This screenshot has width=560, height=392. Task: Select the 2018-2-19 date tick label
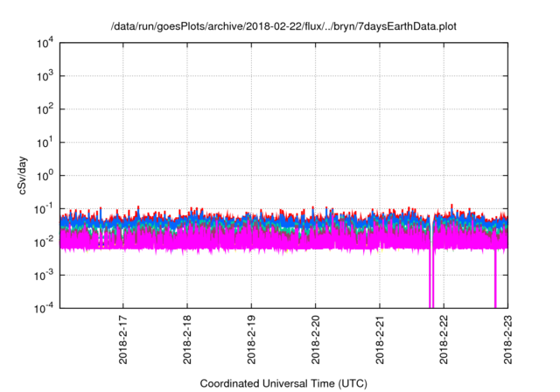pyautogui.click(x=251, y=339)
